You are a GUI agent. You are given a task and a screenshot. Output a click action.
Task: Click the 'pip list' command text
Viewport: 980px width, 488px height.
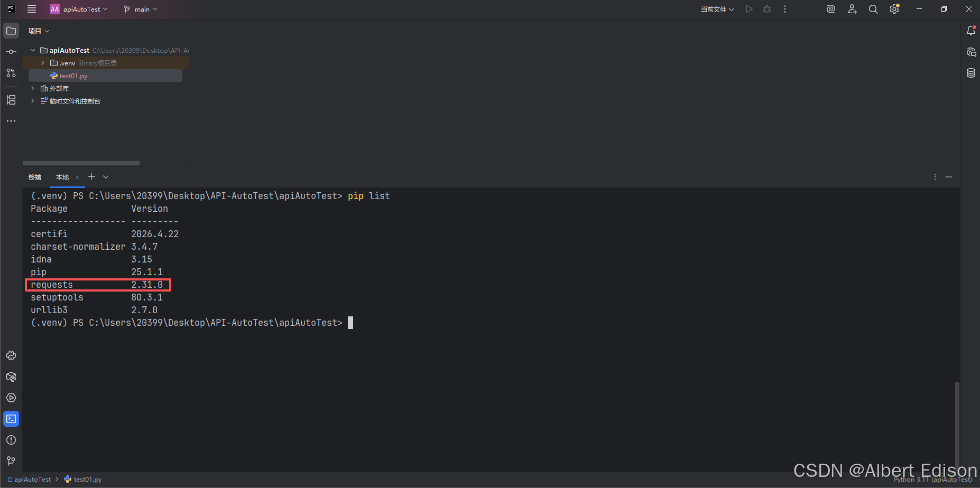pos(369,196)
